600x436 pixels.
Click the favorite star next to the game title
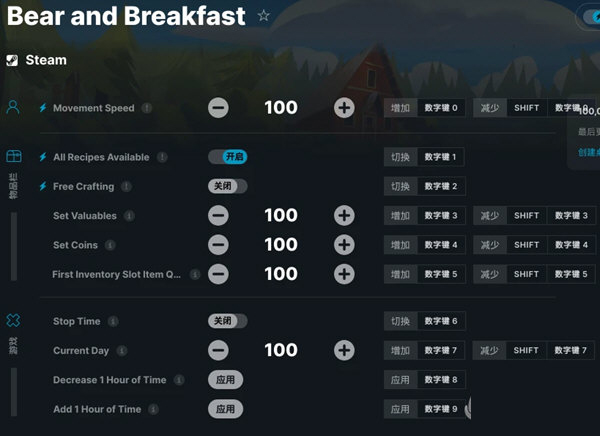[x=264, y=16]
